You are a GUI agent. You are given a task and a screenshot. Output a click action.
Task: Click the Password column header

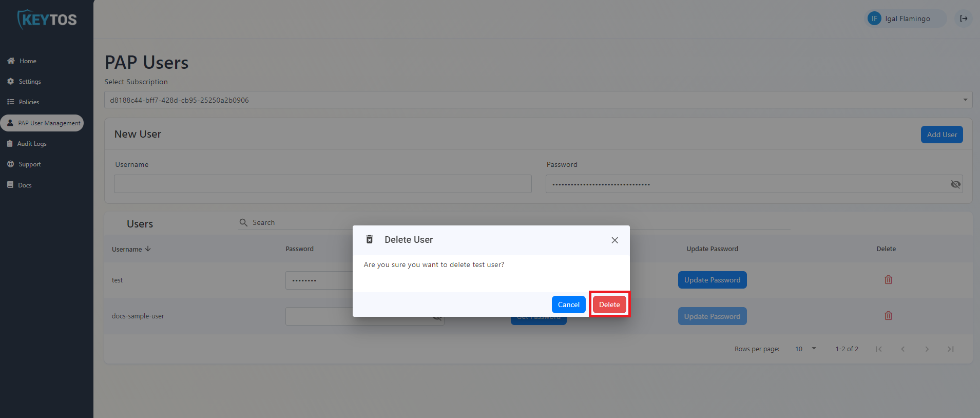(x=299, y=249)
